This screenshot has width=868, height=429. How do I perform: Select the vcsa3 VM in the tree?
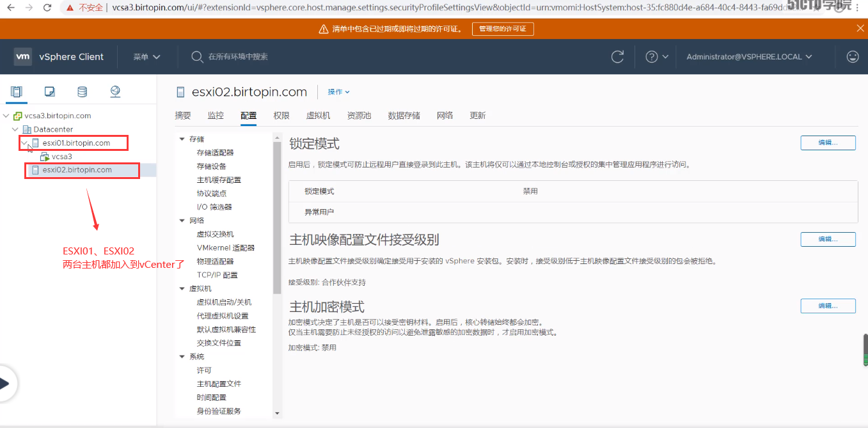point(62,157)
